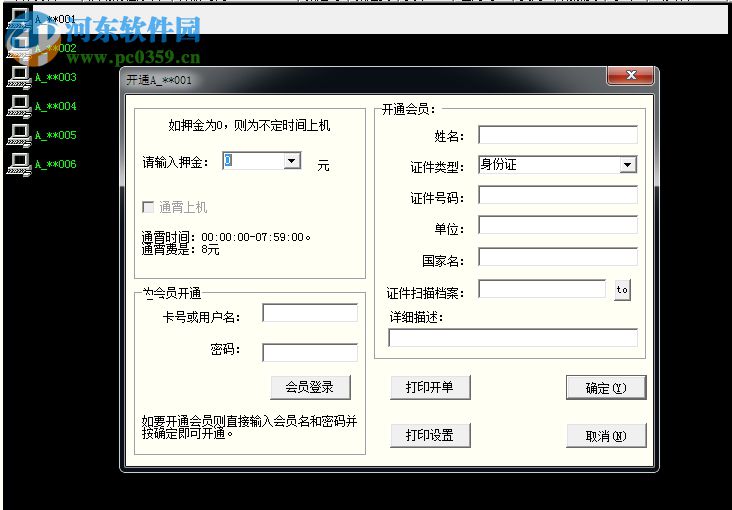Click the A_**004 label text
Image resolution: width=732 pixels, height=510 pixels.
55,106
